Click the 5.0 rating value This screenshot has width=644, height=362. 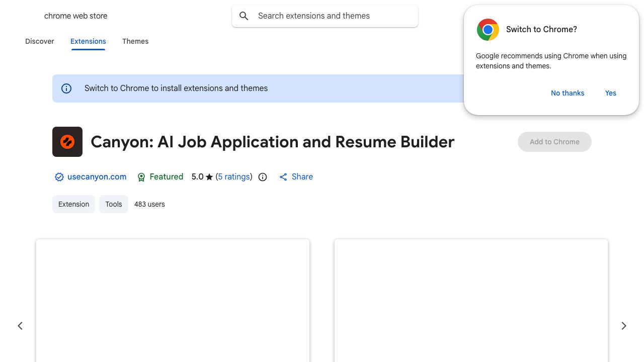[197, 177]
